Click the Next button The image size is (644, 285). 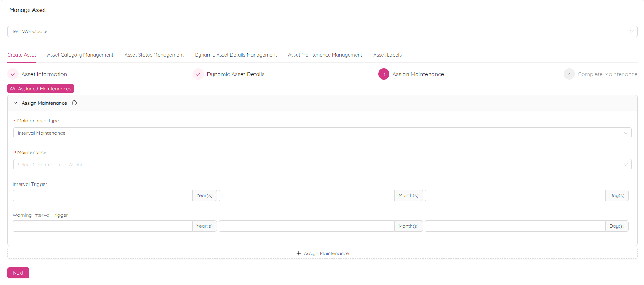click(18, 273)
